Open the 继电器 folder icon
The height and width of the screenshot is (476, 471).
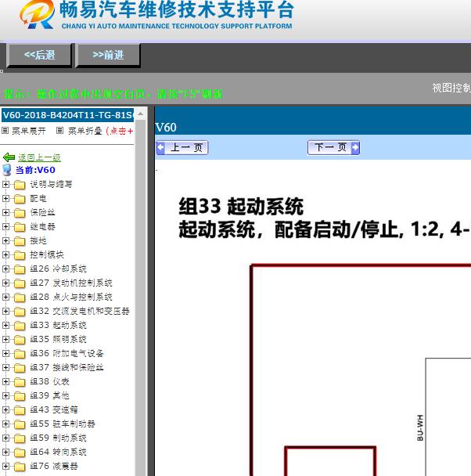click(x=20, y=227)
